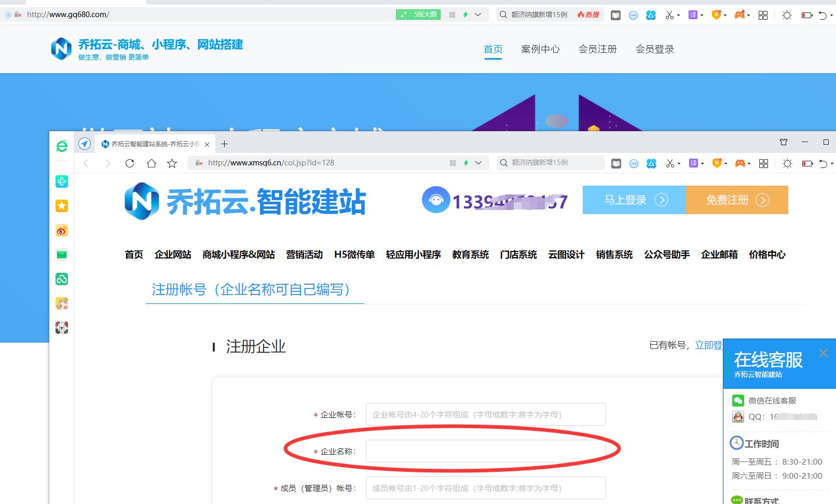
Task: Click 案例中心 in background site navigation
Action: click(x=540, y=49)
